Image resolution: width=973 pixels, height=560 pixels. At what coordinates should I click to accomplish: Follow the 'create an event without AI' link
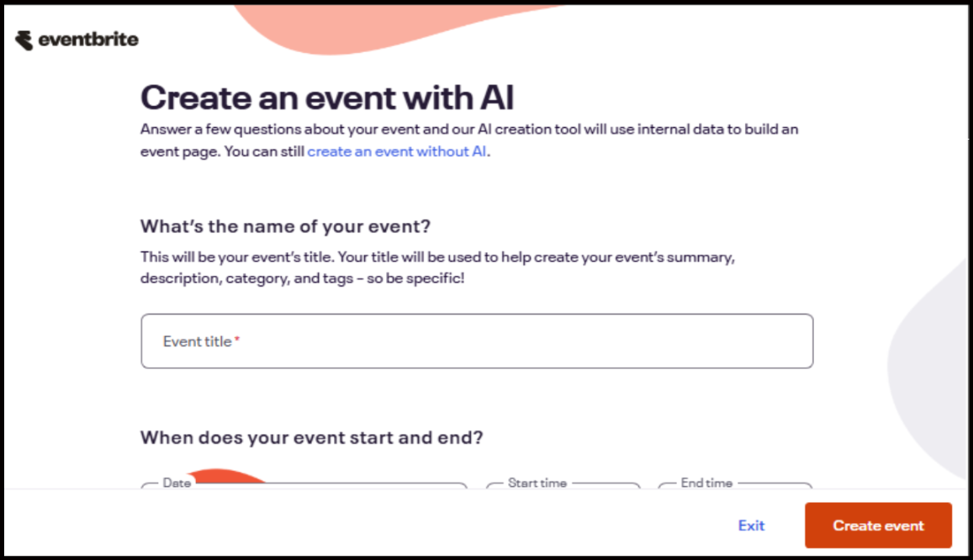397,152
